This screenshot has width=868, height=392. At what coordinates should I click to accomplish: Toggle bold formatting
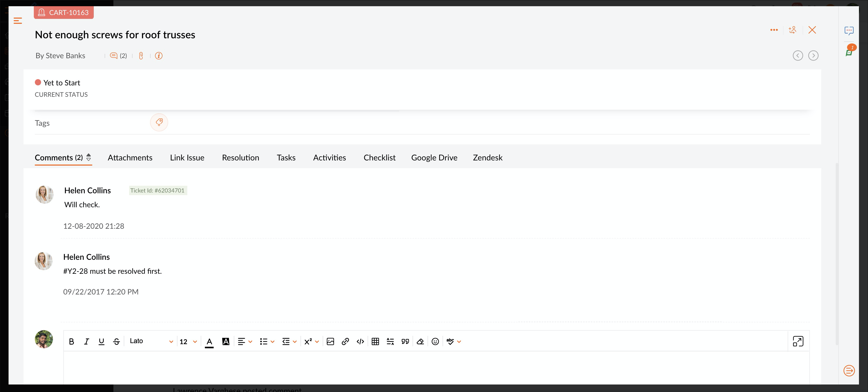coord(72,341)
